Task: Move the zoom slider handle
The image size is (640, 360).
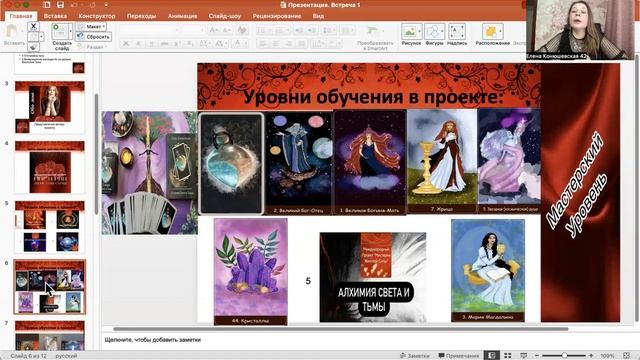Action: 564,356
